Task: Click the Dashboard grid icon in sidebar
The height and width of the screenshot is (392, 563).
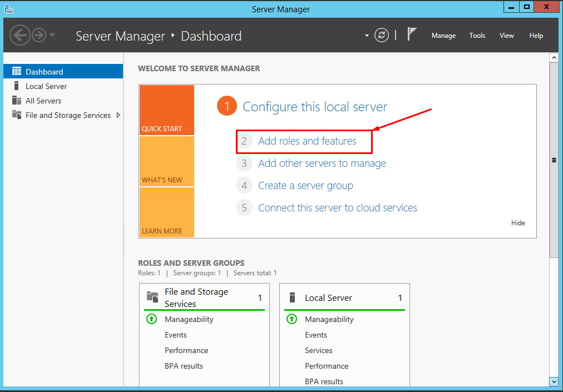Action: (17, 71)
